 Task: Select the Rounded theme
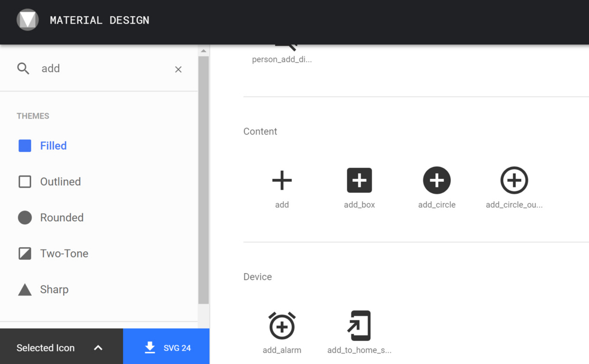point(51,217)
